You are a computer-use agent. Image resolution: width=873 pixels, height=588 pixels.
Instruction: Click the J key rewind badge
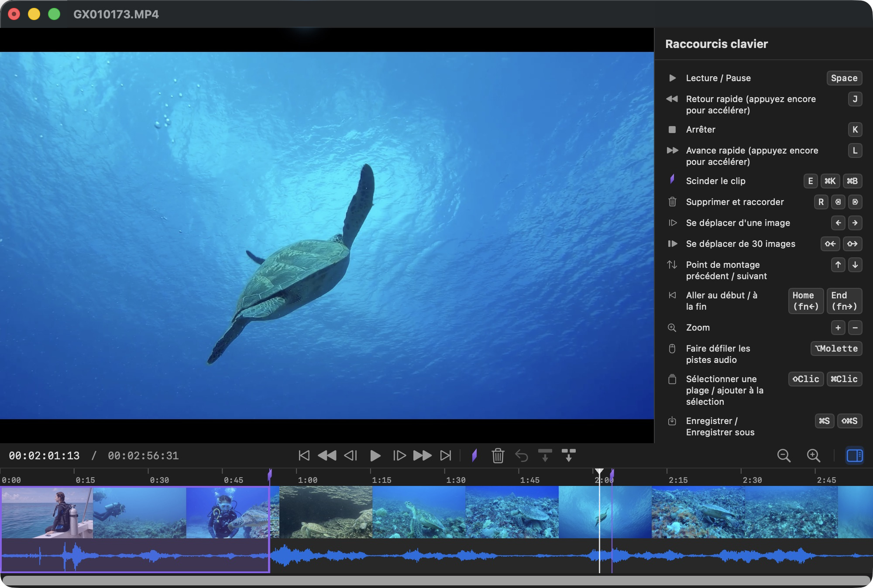[x=855, y=99]
